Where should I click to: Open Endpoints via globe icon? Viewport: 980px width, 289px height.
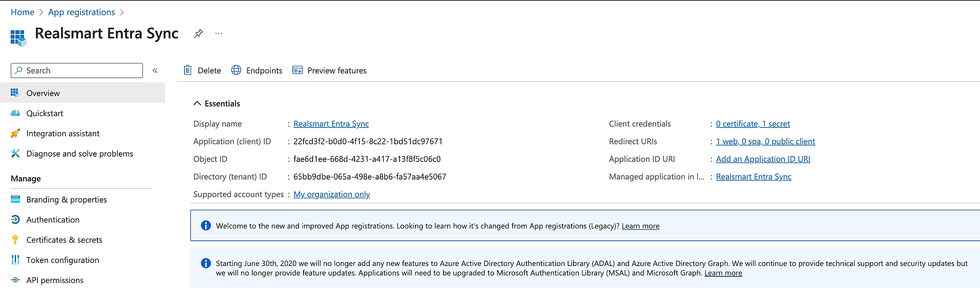[236, 70]
